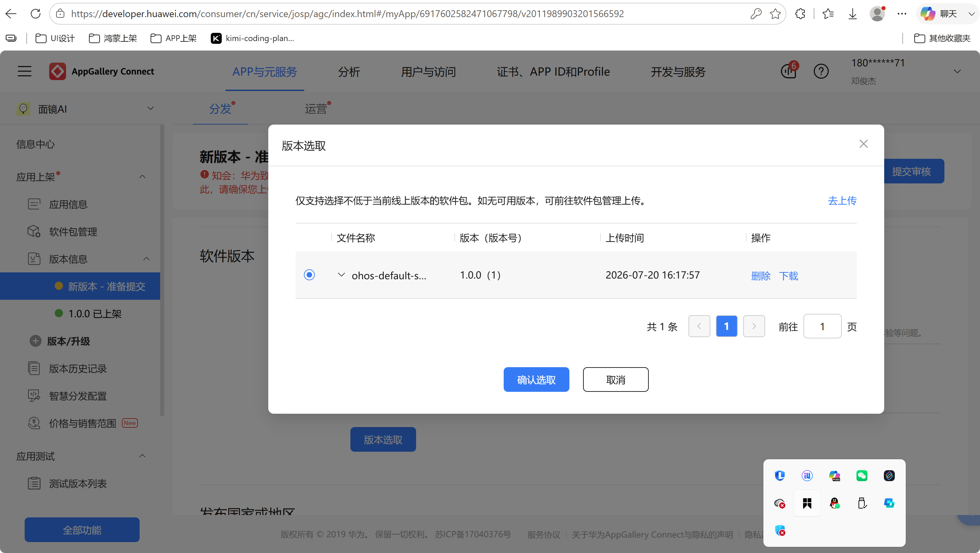Screen dimensions: 980x553
Task: Switch to the 运营 sub-tab
Action: [316, 109]
